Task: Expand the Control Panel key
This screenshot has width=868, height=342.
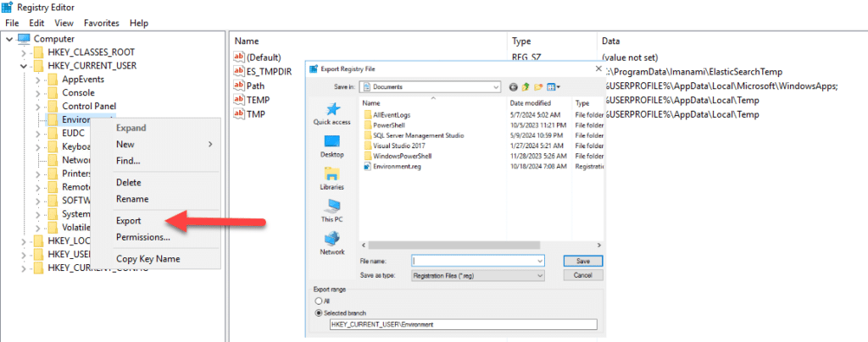Action: [37, 106]
